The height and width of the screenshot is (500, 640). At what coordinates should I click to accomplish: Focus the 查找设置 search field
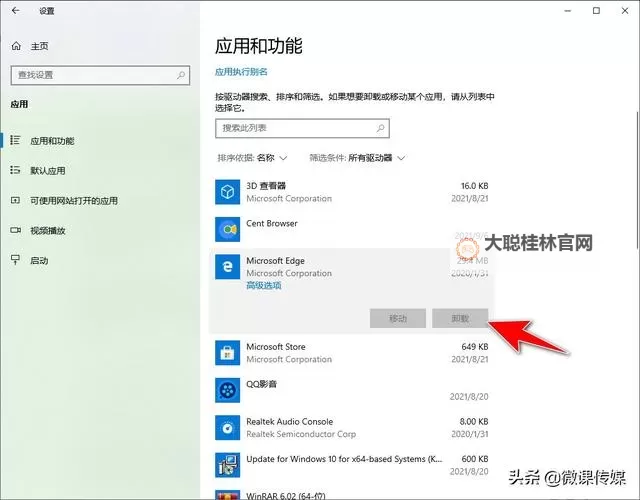coord(100,75)
